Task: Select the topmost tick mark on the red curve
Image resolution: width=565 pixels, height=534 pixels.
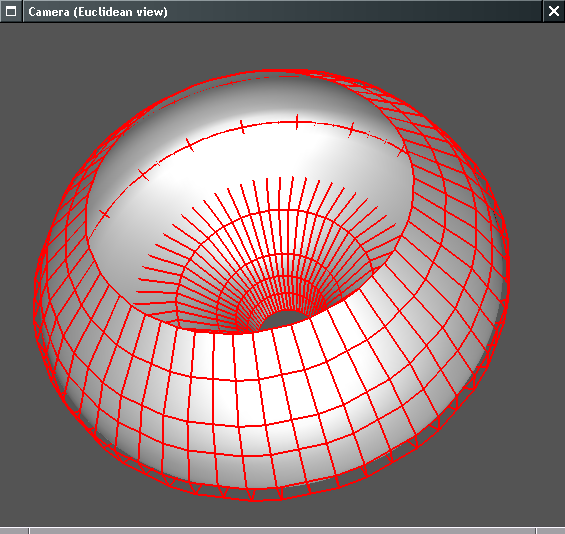Action: 297,122
